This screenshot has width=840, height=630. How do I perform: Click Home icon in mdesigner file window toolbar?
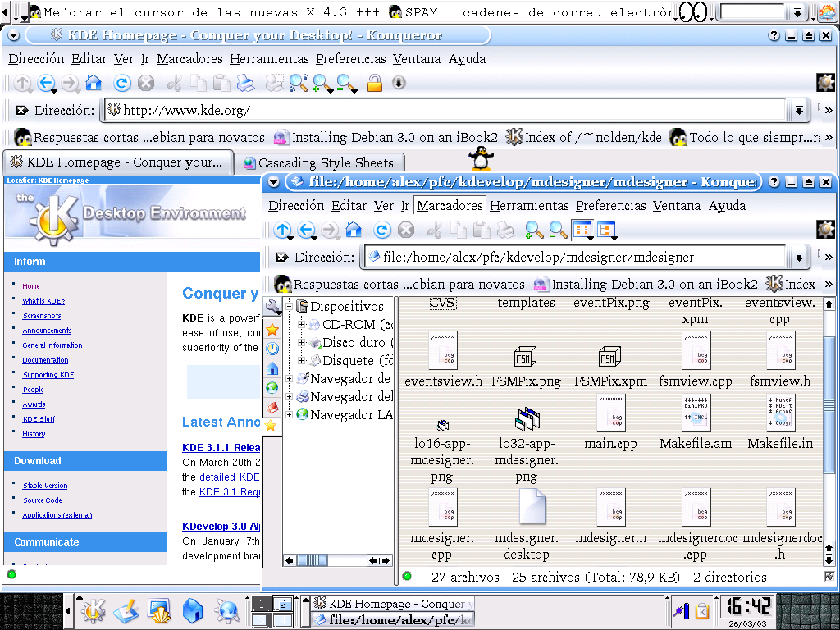tap(354, 231)
